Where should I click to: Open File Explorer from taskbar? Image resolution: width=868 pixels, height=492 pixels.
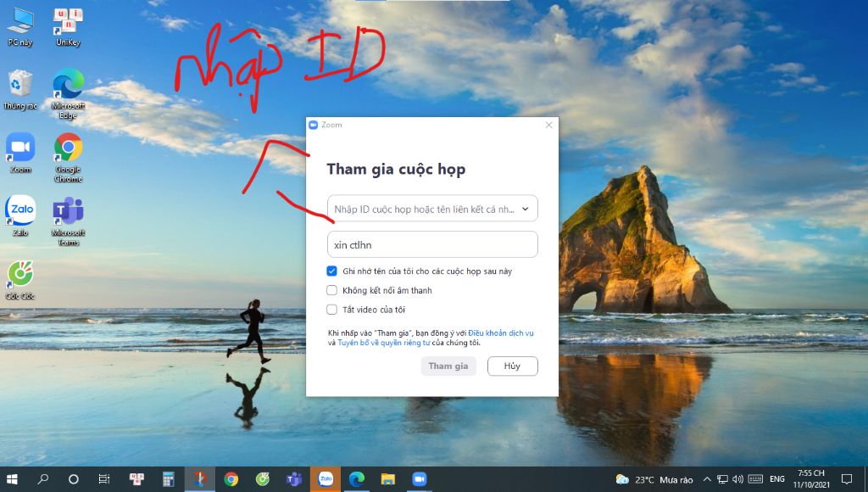(x=388, y=479)
